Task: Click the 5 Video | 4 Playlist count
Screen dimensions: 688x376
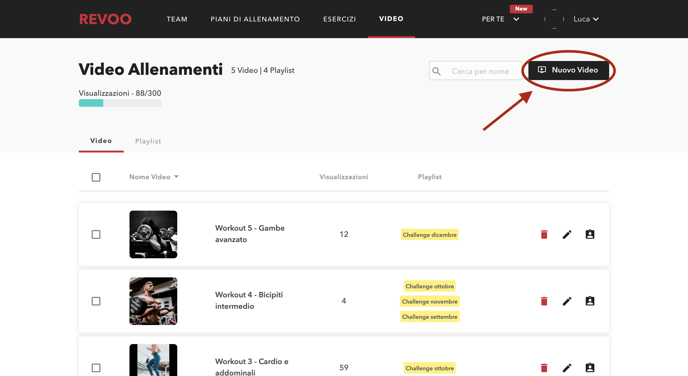Action: point(263,70)
